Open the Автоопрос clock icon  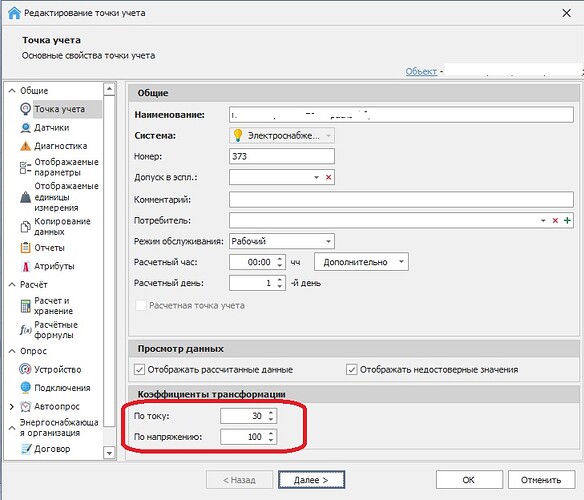point(25,406)
